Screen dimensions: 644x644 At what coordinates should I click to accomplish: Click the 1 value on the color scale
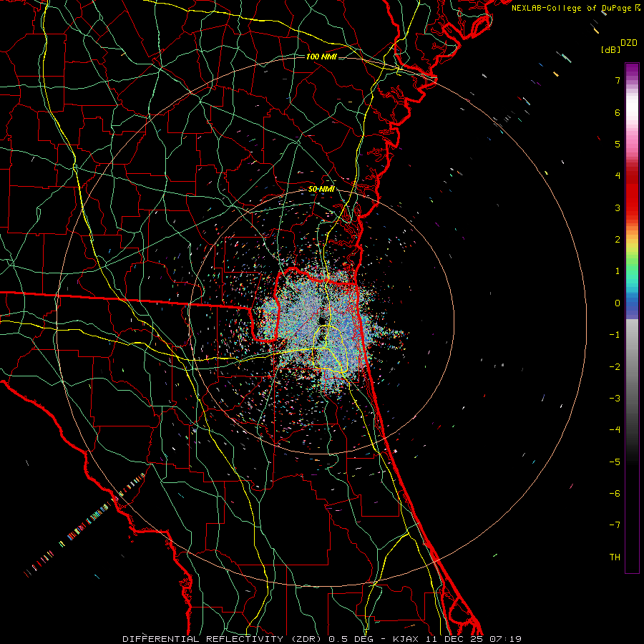[x=618, y=271]
